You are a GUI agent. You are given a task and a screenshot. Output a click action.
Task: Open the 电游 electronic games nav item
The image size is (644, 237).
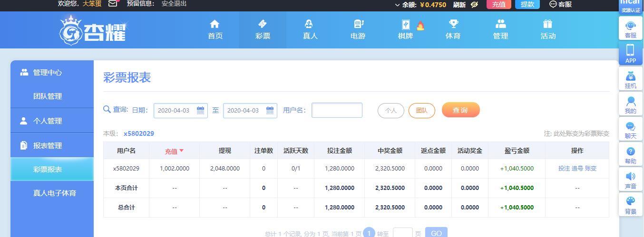tap(358, 29)
